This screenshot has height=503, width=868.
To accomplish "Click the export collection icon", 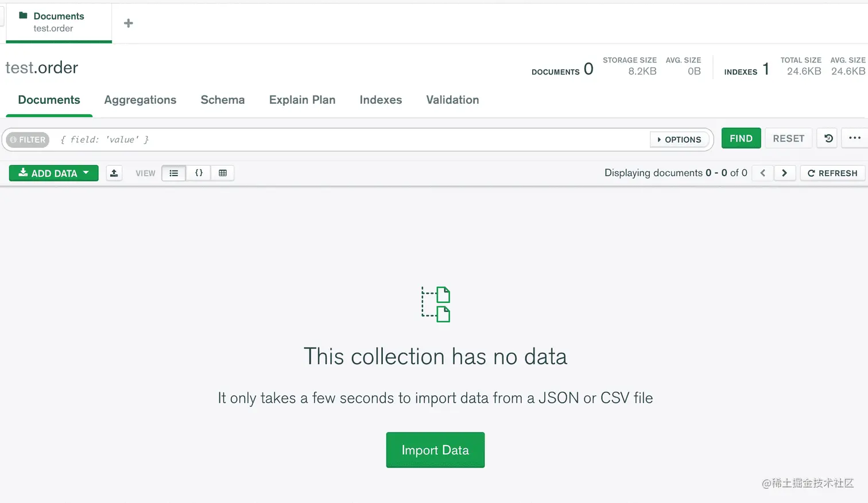I will 114,173.
